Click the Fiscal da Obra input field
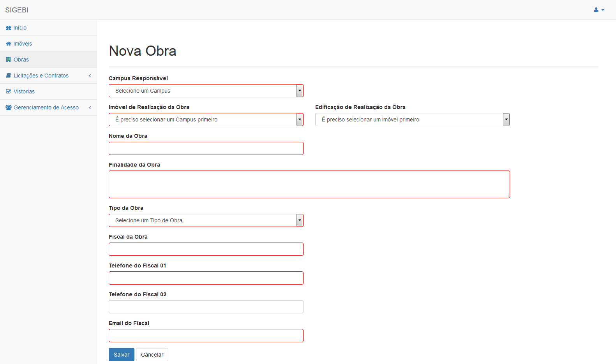616x364 pixels. tap(206, 249)
